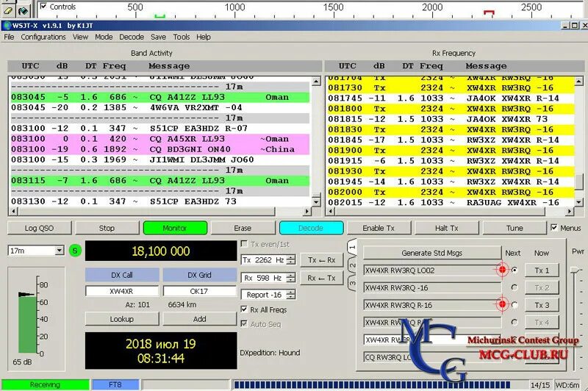
Task: Click the WSJT-X title bar app icon
Action: click(x=7, y=26)
